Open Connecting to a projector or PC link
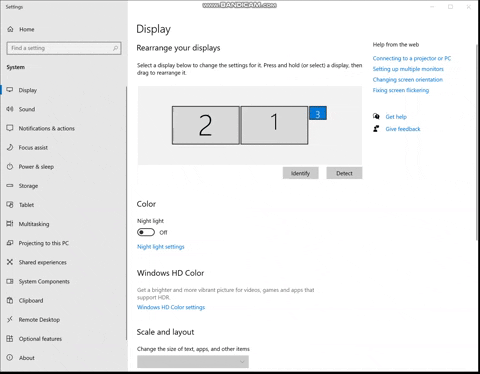Viewport: 480px width, 374px height. [x=412, y=58]
